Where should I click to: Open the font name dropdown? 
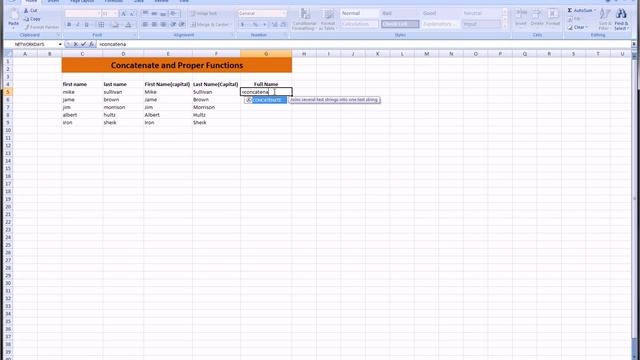point(99,14)
